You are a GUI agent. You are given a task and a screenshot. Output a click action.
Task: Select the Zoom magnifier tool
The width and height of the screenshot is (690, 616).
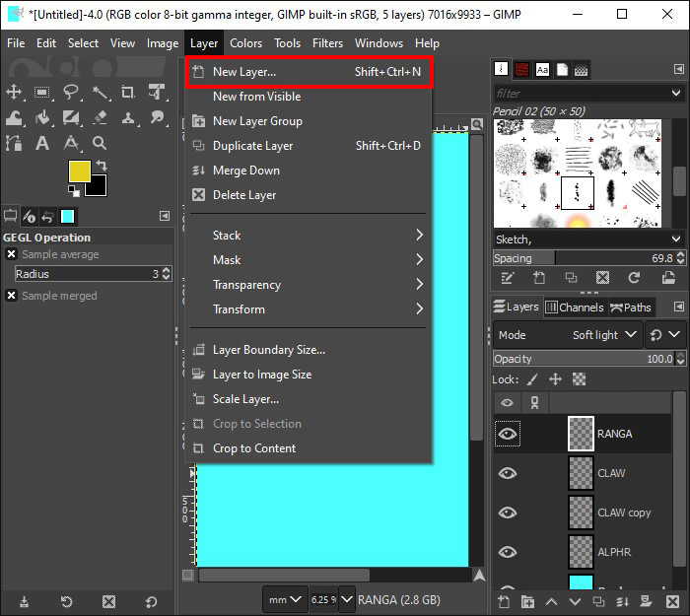[x=100, y=143]
